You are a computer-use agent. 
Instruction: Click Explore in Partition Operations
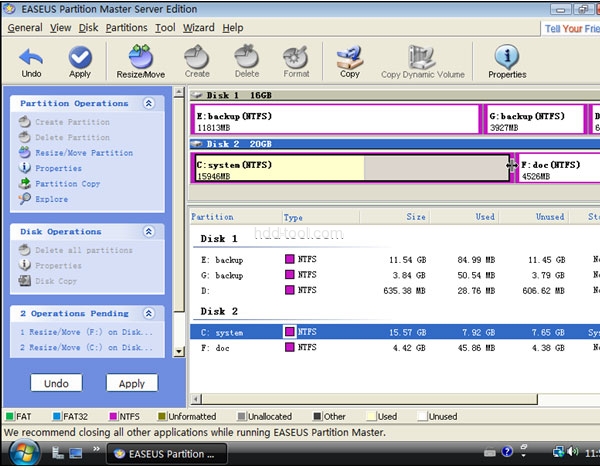point(43,199)
